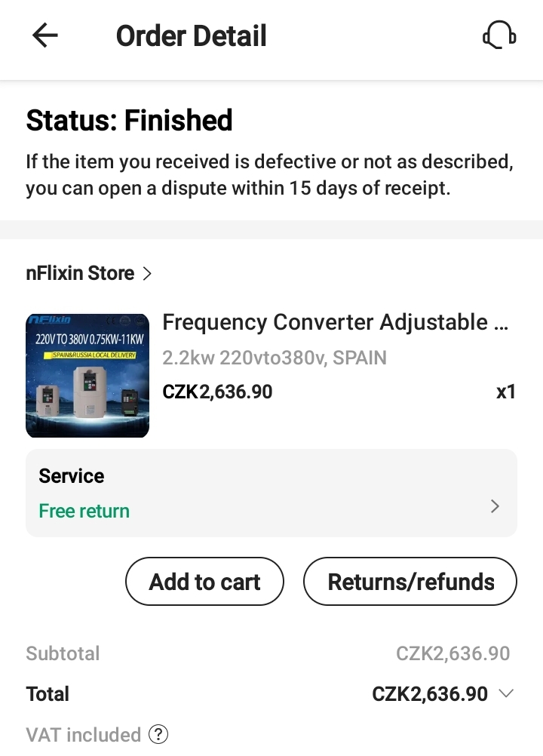Click the VAT included label
Image resolution: width=543 pixels, height=756 pixels.
(x=84, y=735)
